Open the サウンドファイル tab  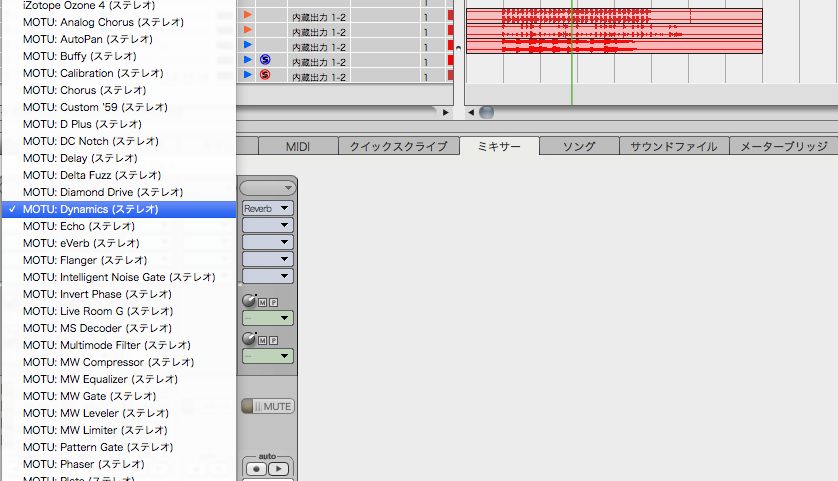coord(673,146)
